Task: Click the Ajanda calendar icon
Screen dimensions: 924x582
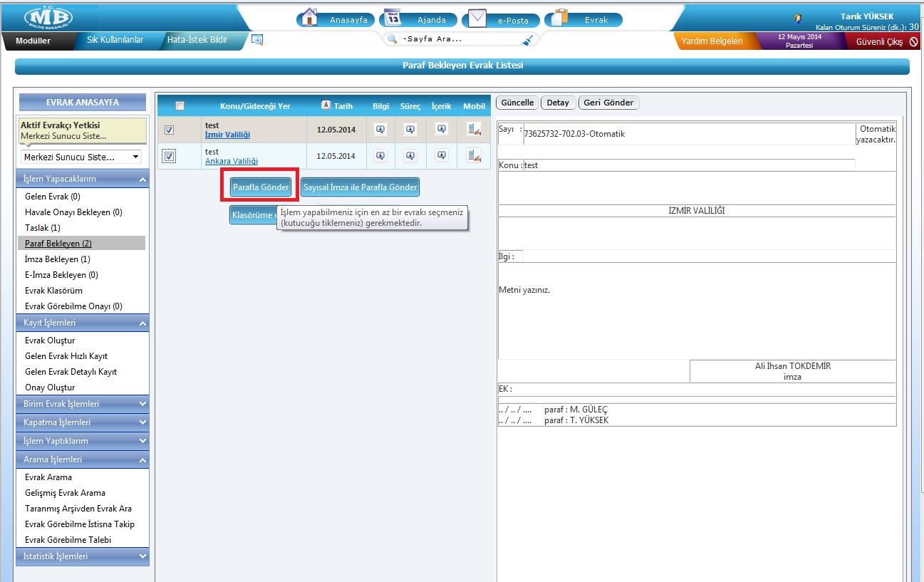Action: tap(393, 17)
